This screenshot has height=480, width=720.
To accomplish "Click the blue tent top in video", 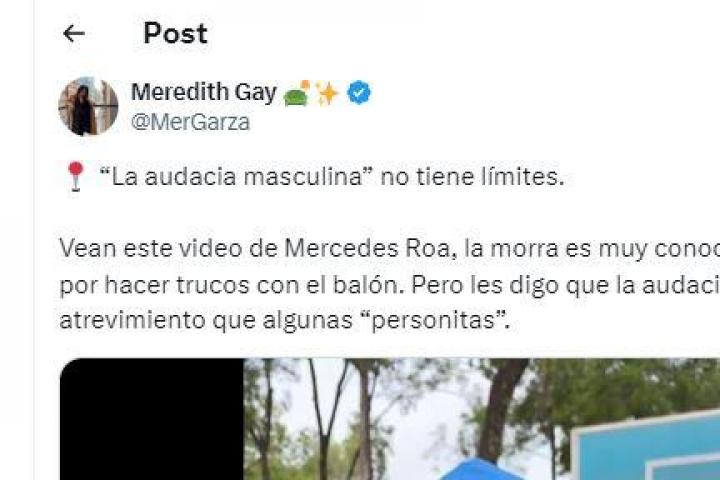I will (x=479, y=469).
